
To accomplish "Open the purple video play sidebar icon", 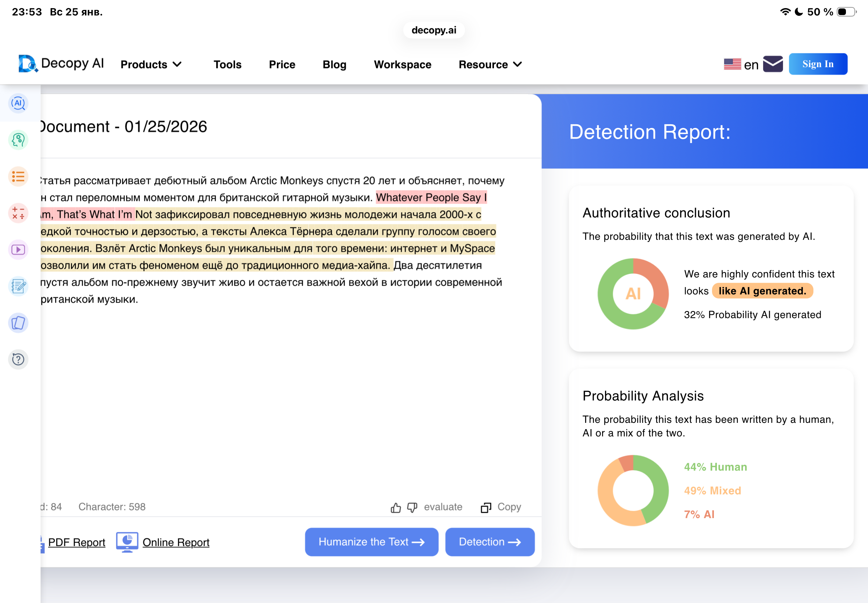I will click(18, 250).
